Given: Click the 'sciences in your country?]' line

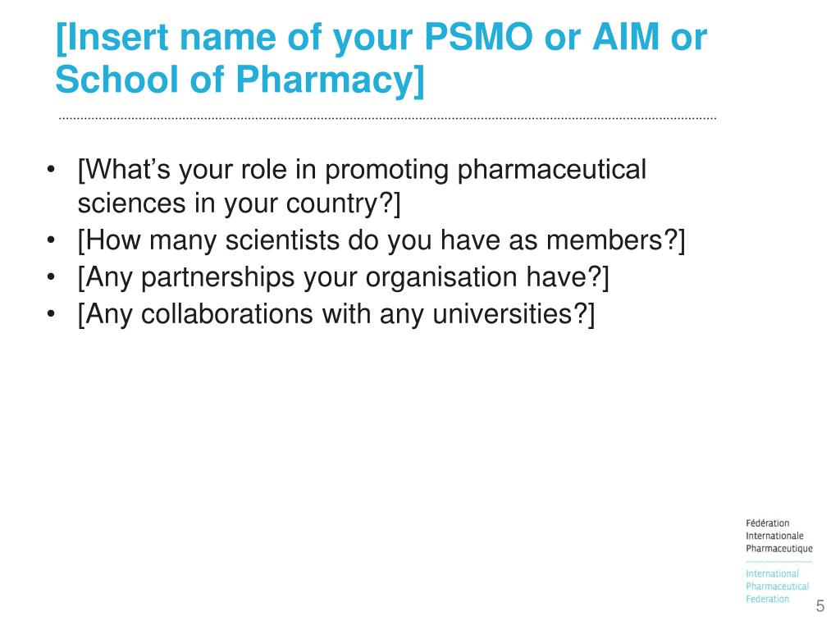Looking at the screenshot, I should coord(239,204).
